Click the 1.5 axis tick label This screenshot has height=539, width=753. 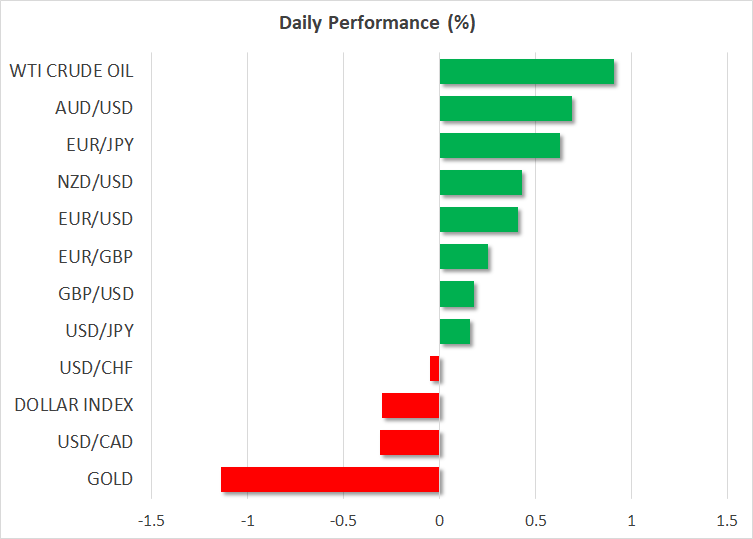(x=726, y=520)
